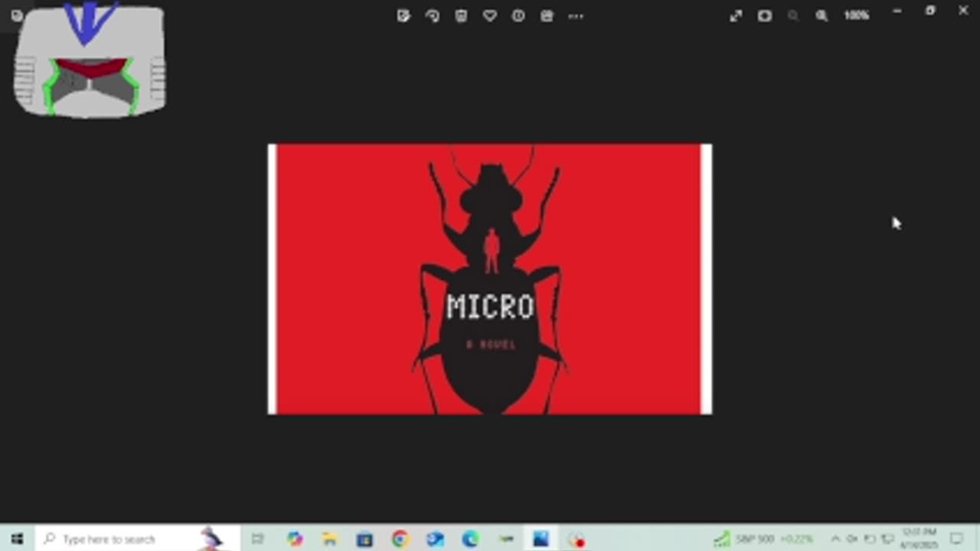980x551 pixels.
Task: Click the 100% zoom level
Action: click(x=856, y=15)
